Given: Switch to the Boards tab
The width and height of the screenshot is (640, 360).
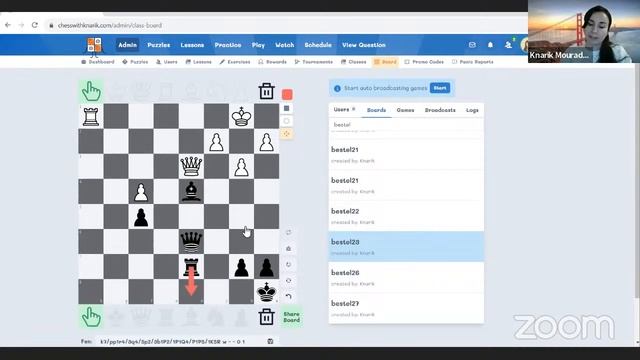Looking at the screenshot, I should [376, 110].
